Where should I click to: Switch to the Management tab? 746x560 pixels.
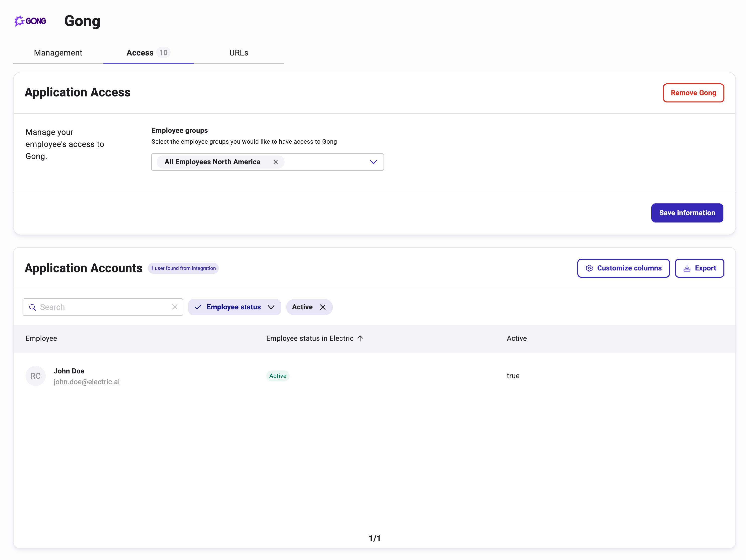pos(58,53)
